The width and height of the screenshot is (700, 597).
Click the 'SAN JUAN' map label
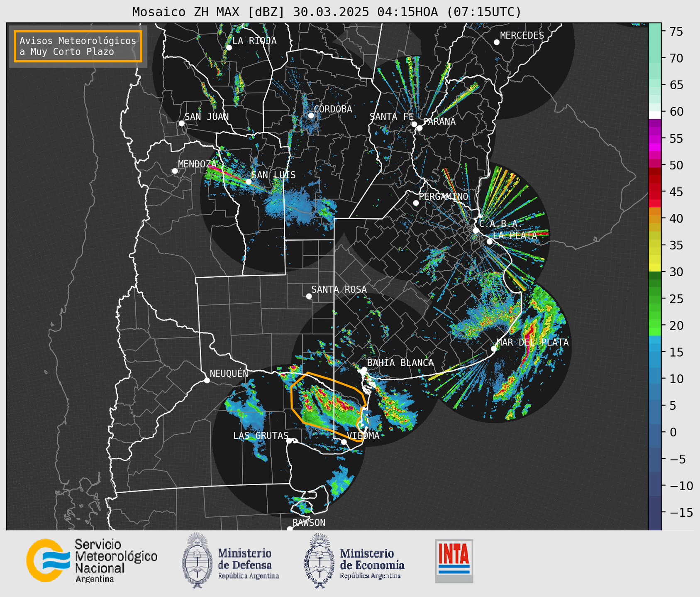tap(207, 117)
